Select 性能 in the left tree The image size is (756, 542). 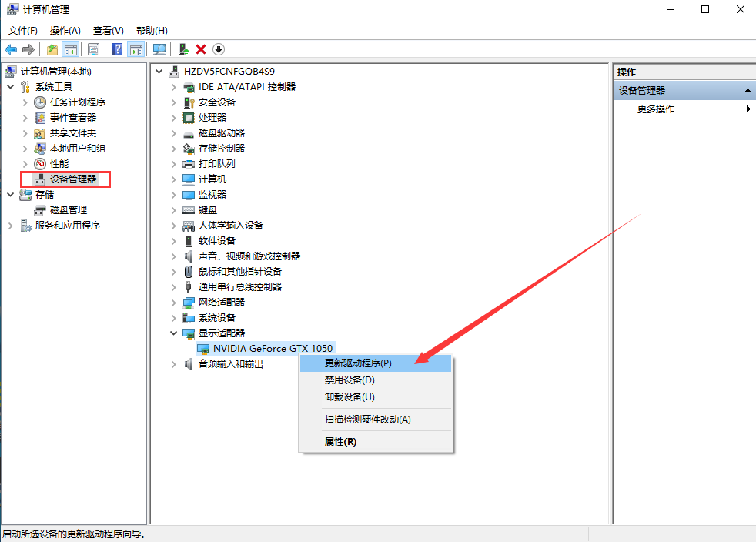tap(59, 164)
